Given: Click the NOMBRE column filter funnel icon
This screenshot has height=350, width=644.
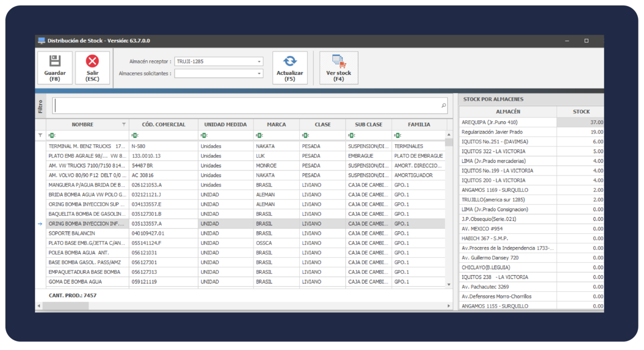Looking at the screenshot, I should (x=124, y=125).
